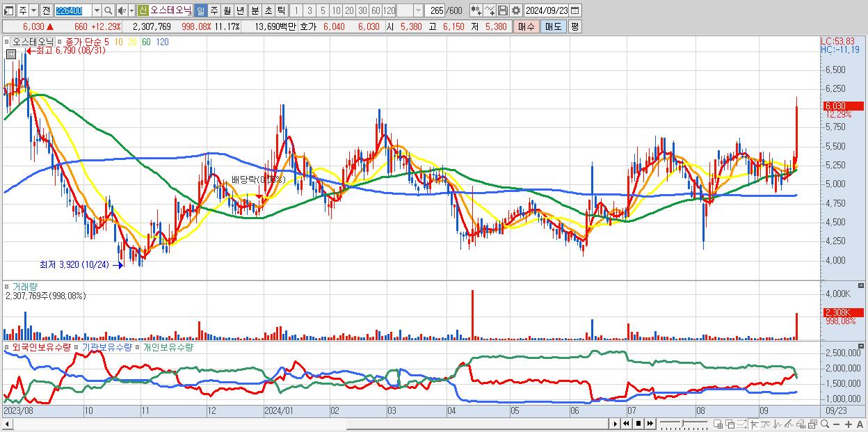Choose the 10 interval button
This screenshot has width=868, height=432.
coord(336,10)
